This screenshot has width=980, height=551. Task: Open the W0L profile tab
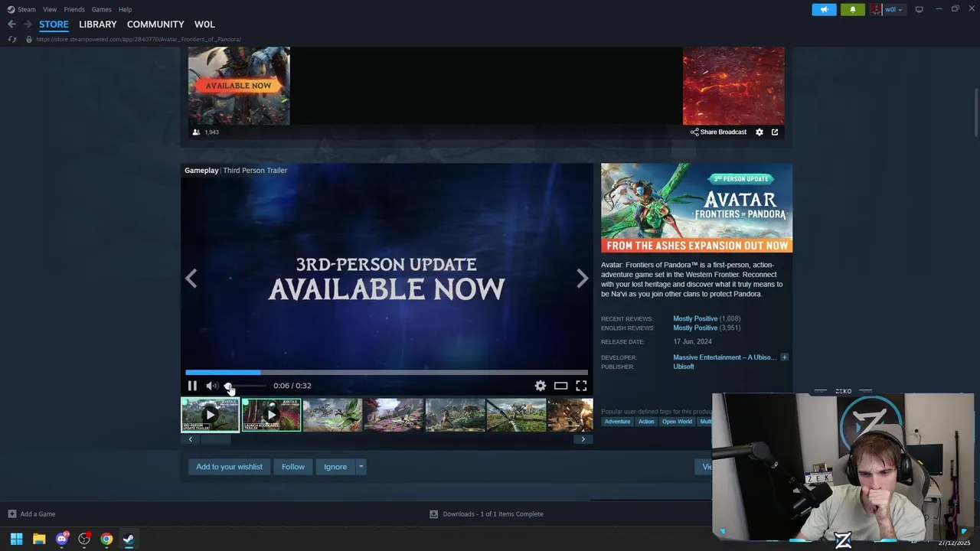pyautogui.click(x=204, y=24)
